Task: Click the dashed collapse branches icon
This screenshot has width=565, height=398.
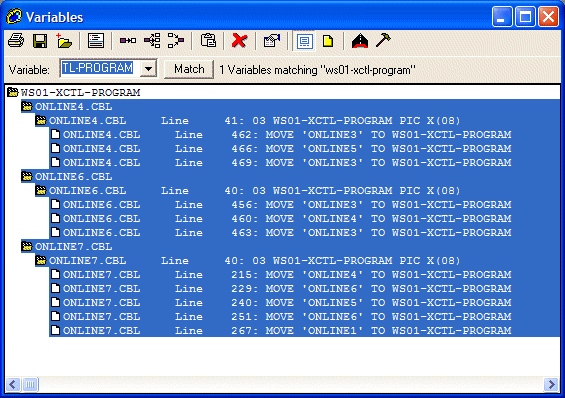Action: pyautogui.click(x=176, y=41)
